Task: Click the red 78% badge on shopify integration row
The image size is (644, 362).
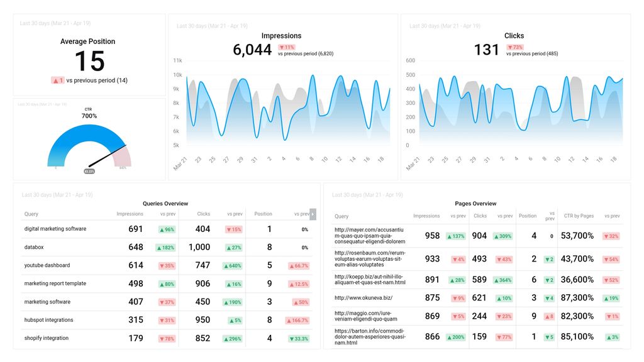Action: pos(167,338)
